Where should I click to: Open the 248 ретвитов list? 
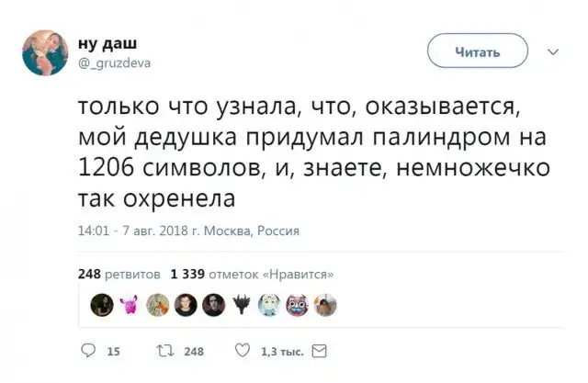[119, 274]
